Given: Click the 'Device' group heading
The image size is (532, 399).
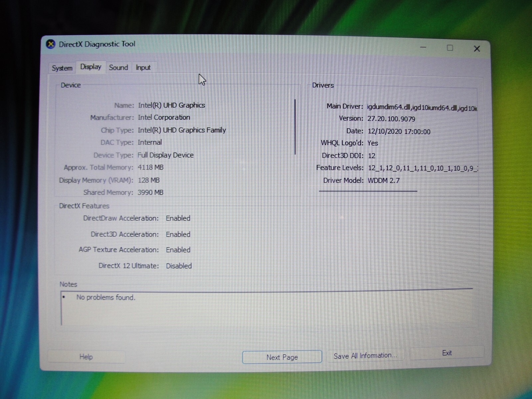Looking at the screenshot, I should coord(71,85).
